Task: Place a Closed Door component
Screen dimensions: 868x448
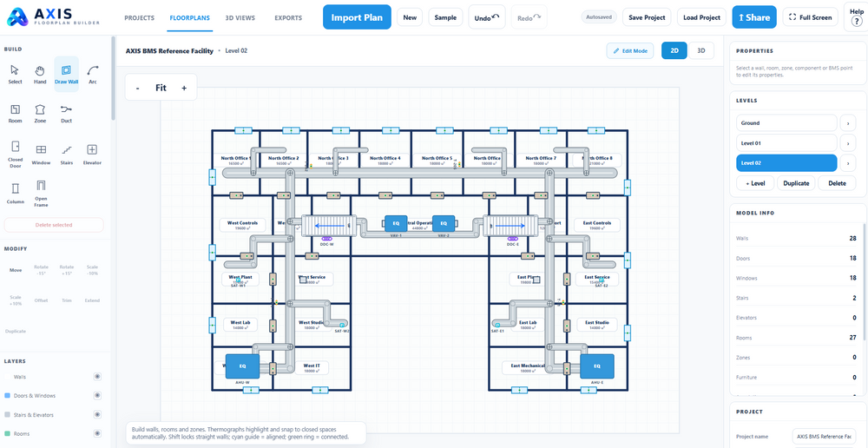Action: [16, 154]
